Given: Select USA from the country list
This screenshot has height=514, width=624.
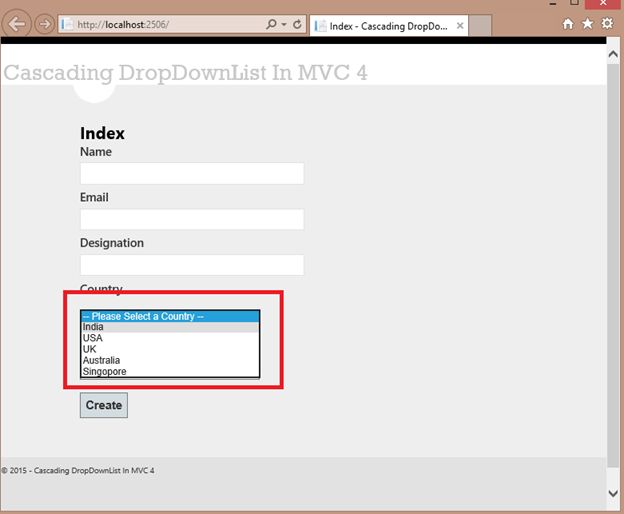Looking at the screenshot, I should click(170, 338).
